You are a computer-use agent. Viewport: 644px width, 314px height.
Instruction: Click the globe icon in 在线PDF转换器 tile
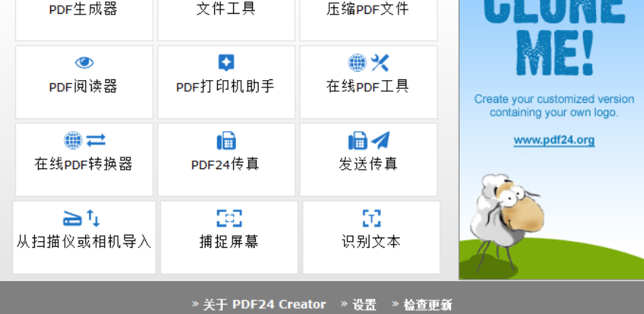(x=73, y=141)
